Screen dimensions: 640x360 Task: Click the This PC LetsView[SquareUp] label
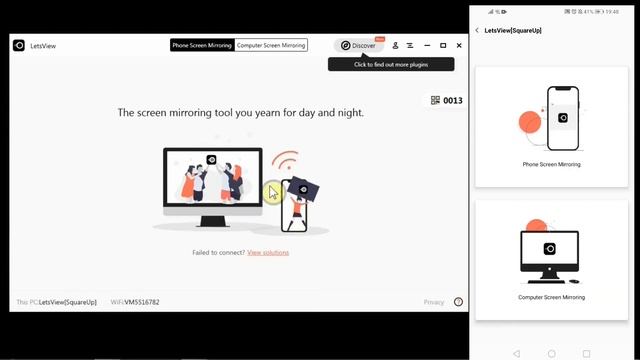click(x=56, y=302)
